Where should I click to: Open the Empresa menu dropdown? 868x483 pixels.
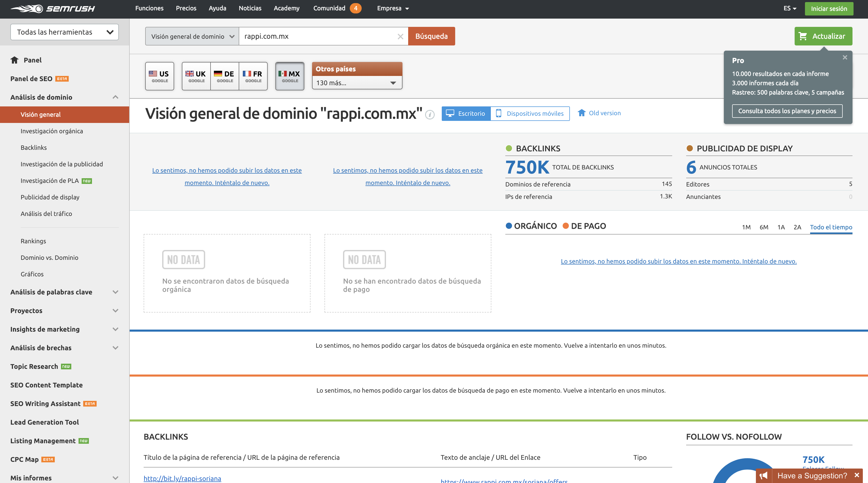click(x=393, y=8)
